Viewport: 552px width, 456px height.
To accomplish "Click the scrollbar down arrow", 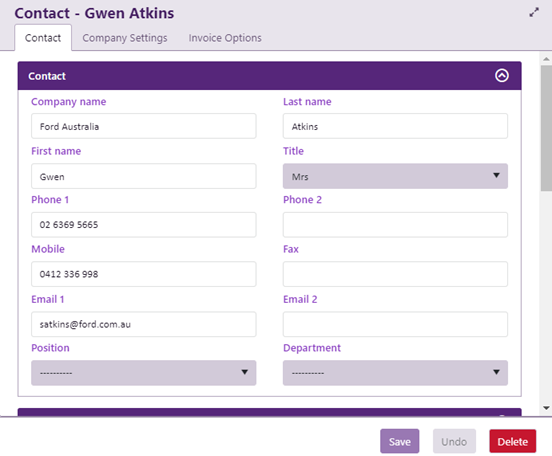I will pyautogui.click(x=546, y=408).
